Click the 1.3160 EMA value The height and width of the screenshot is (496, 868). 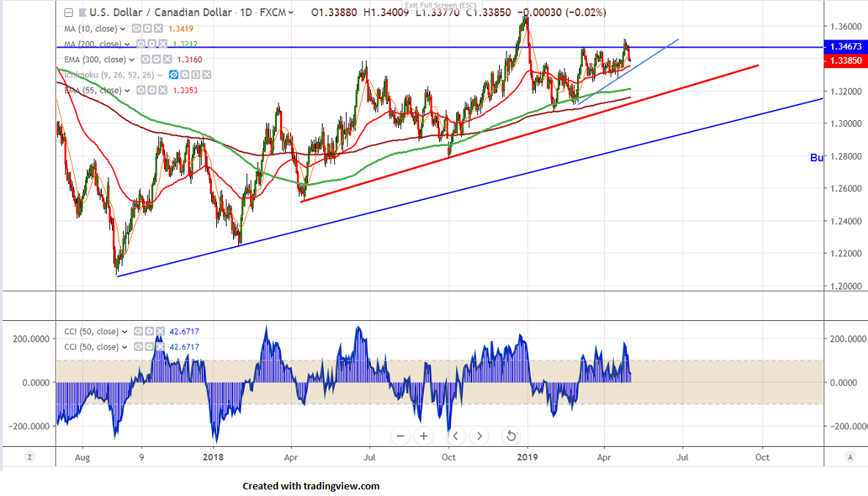click(189, 60)
